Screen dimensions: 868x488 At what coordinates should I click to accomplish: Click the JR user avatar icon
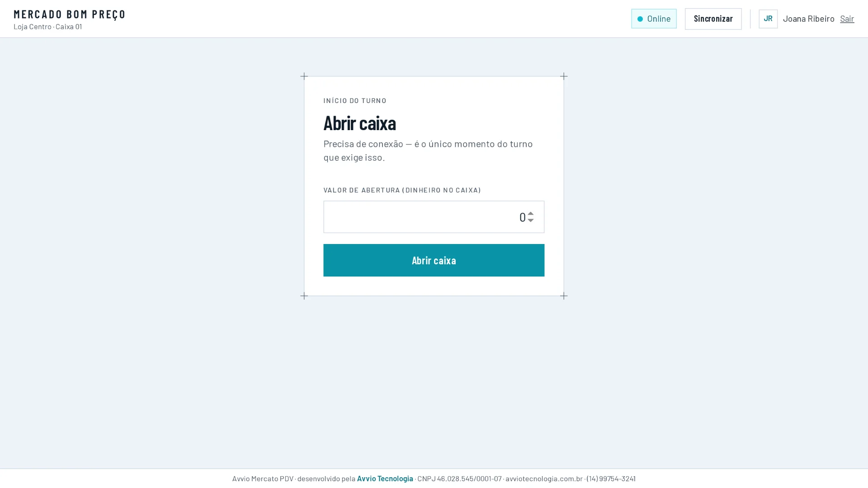768,19
